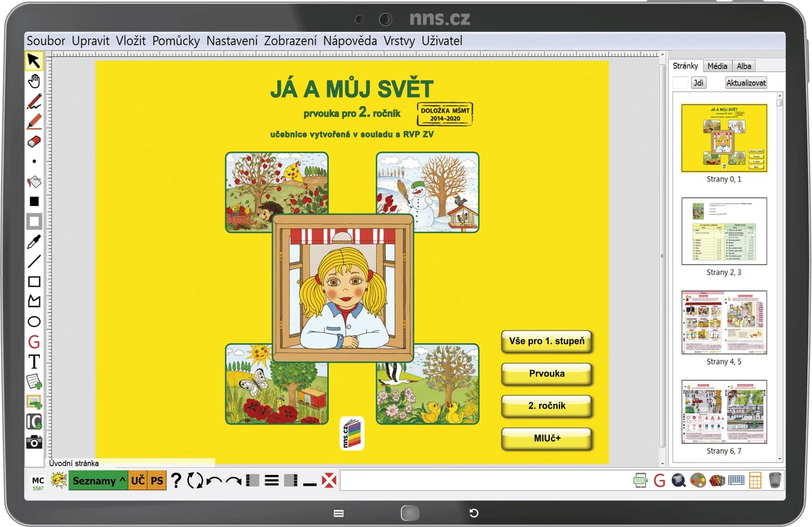Open the dice tool in bottom bar

coord(717,480)
